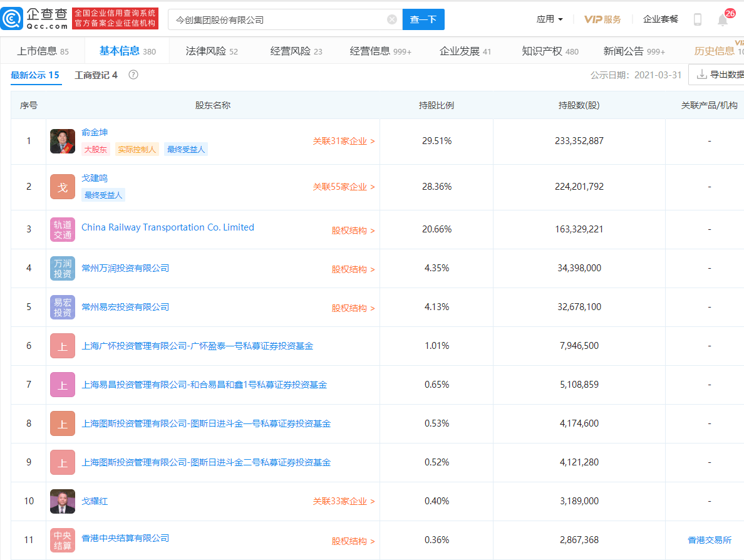Click the help question mark icon beside 工商登记

point(133,75)
